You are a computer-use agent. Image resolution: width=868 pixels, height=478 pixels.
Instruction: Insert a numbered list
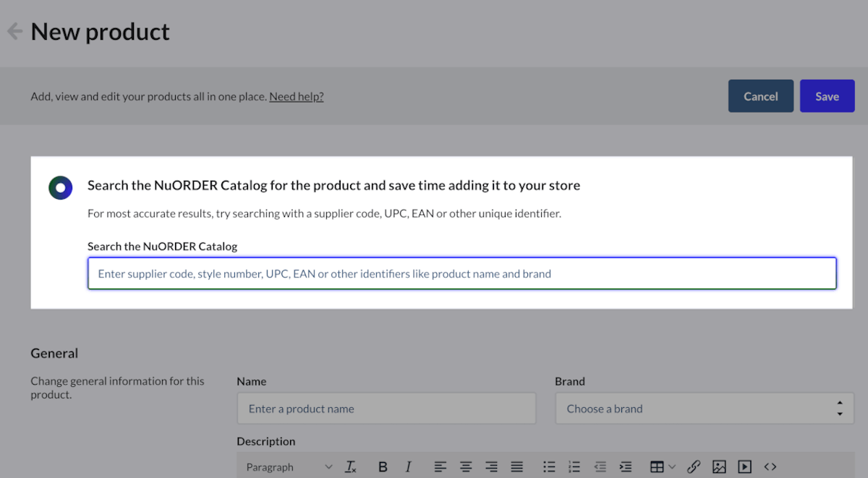pyautogui.click(x=574, y=467)
